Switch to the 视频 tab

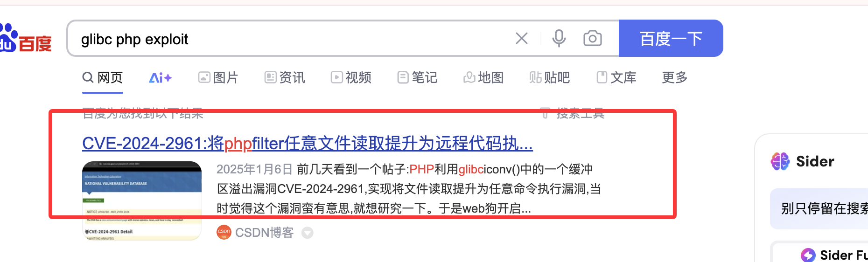click(351, 77)
